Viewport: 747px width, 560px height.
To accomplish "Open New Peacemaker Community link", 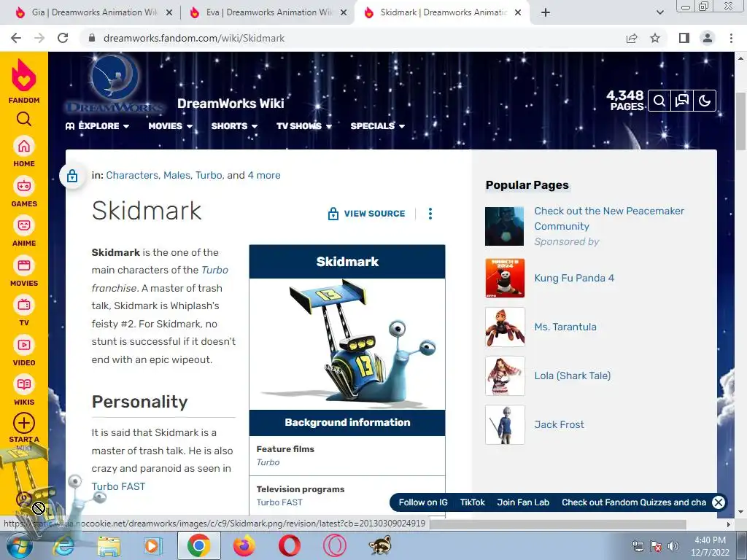I will [609, 219].
